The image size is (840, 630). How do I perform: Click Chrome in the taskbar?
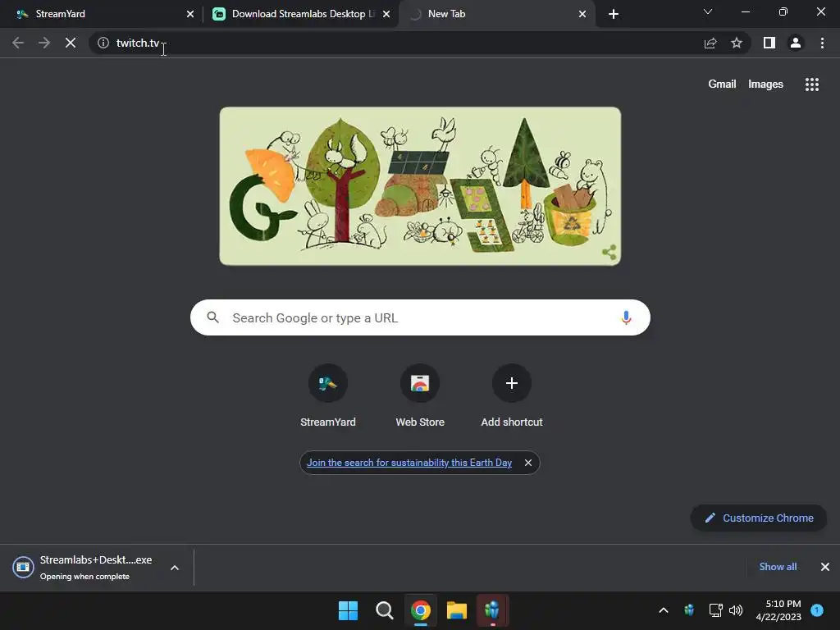tap(421, 610)
